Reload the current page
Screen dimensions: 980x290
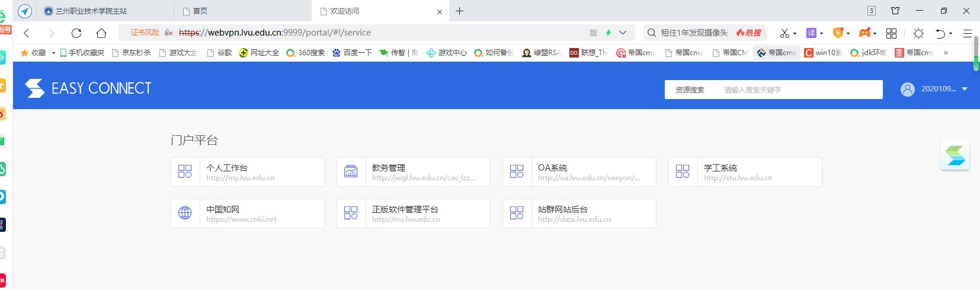pos(76,33)
